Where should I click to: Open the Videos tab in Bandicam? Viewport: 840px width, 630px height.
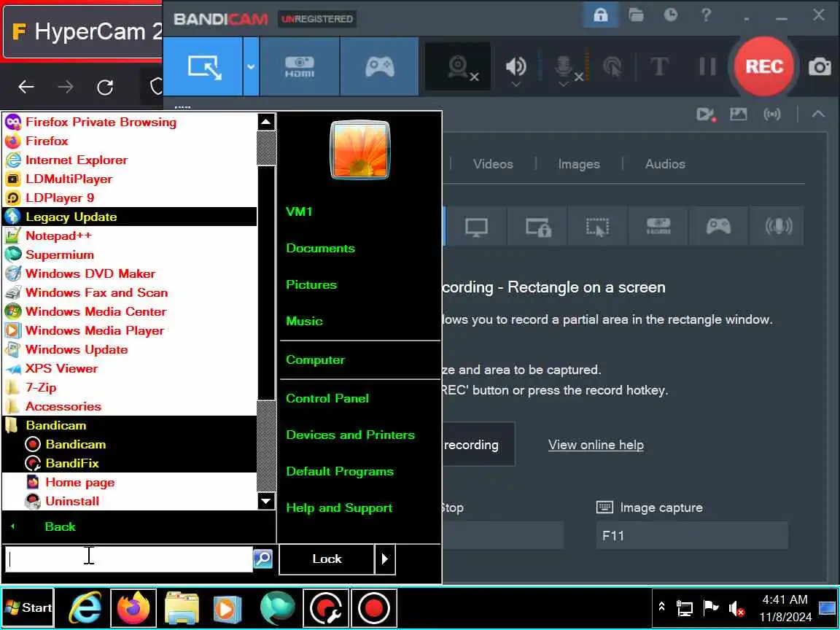pos(493,164)
